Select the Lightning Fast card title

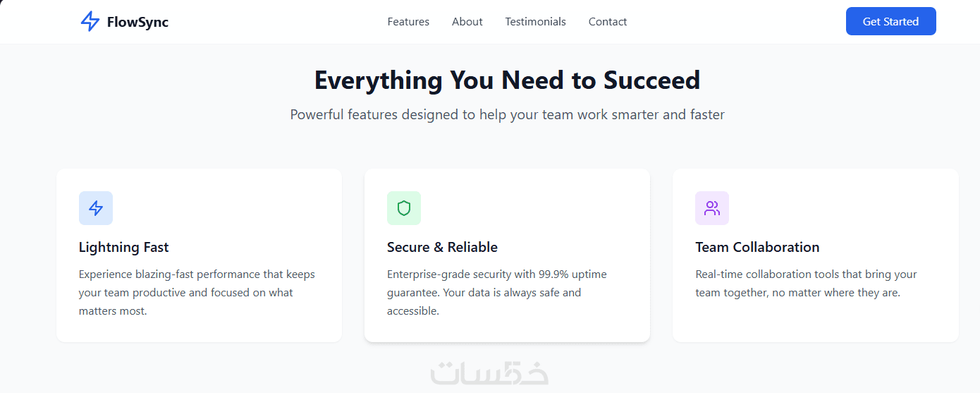click(x=124, y=248)
